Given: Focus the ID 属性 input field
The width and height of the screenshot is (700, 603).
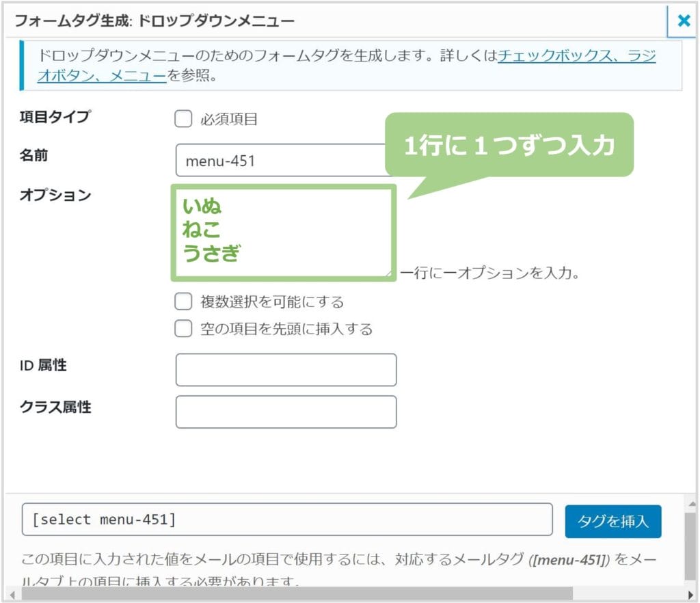Looking at the screenshot, I should (x=286, y=370).
